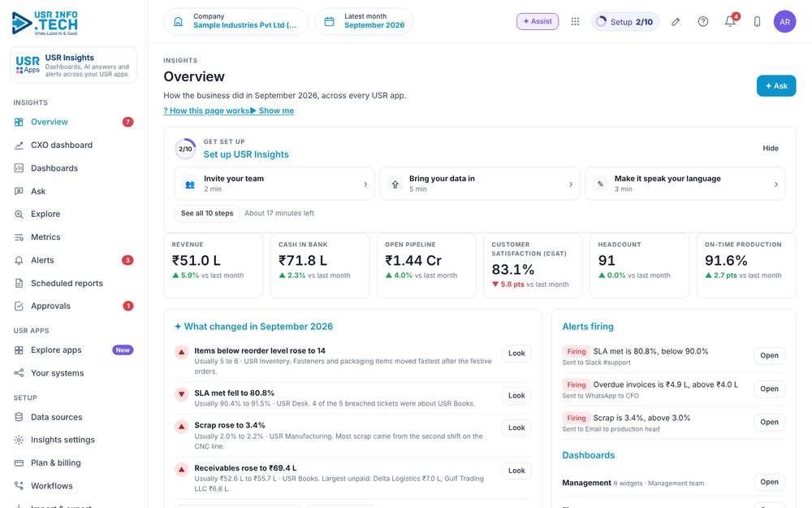Click the pencil edit icon in header
Viewport: 812px width, 508px height.
676,22
